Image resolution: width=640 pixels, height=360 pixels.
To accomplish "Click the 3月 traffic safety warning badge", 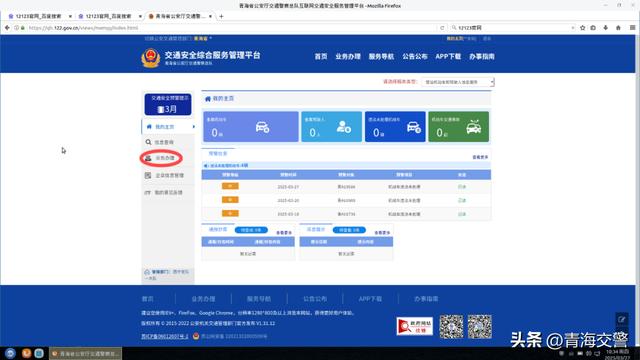I will (168, 104).
